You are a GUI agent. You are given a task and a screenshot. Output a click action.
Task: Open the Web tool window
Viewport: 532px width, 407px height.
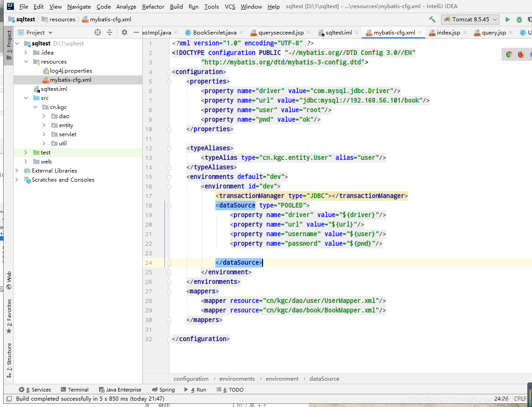pyautogui.click(x=9, y=280)
